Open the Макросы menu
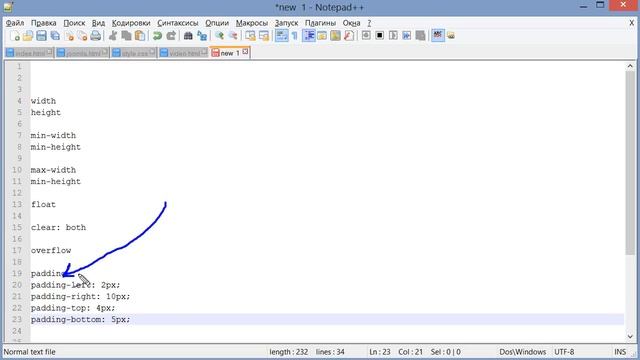The height and width of the screenshot is (360, 640). 252,23
